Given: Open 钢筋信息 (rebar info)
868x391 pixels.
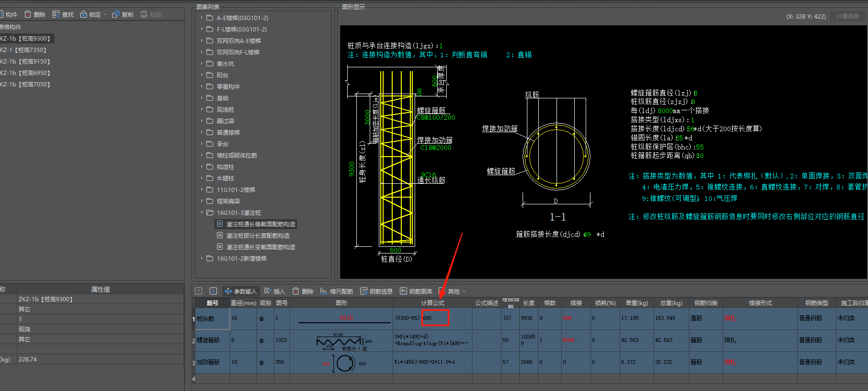Looking at the screenshot, I should click(376, 291).
